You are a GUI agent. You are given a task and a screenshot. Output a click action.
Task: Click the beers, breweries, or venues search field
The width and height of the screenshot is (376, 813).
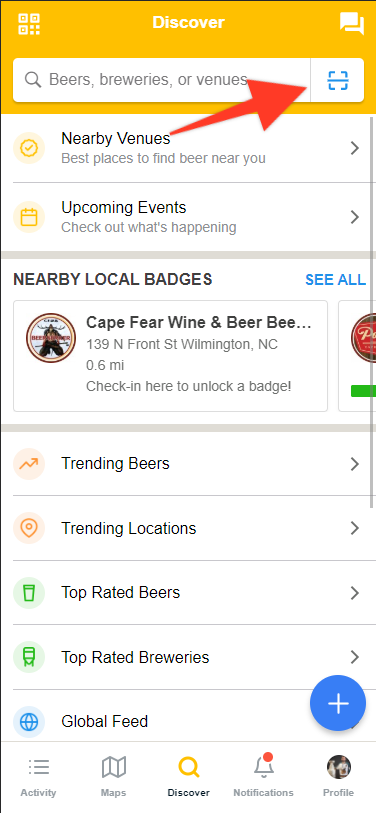point(161,80)
